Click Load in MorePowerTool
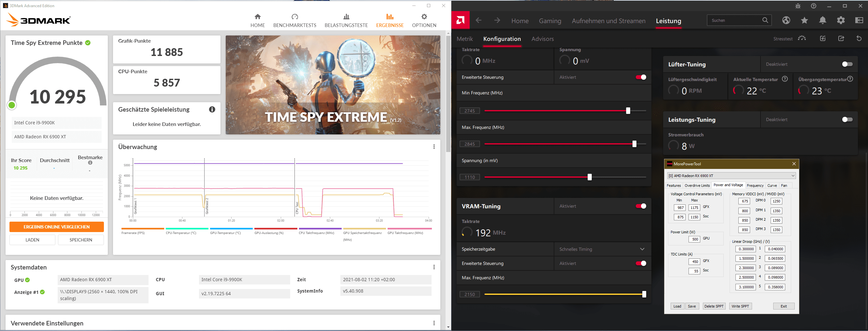The image size is (868, 331). point(677,306)
